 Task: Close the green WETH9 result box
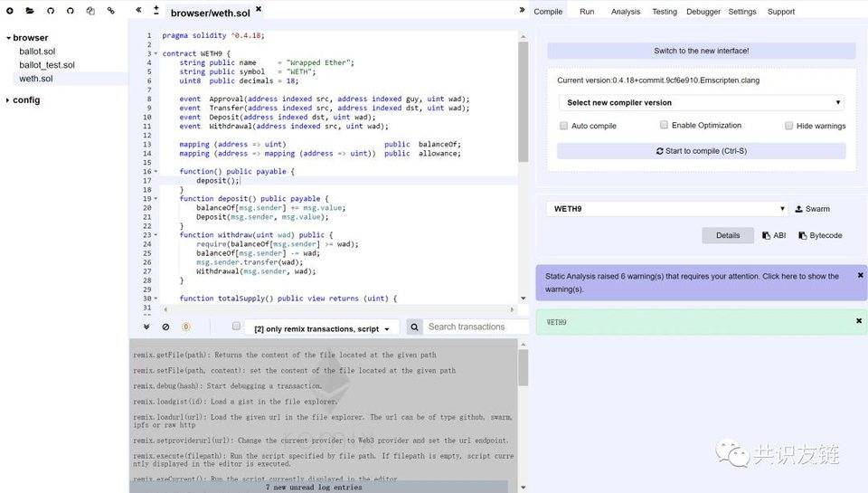(859, 321)
